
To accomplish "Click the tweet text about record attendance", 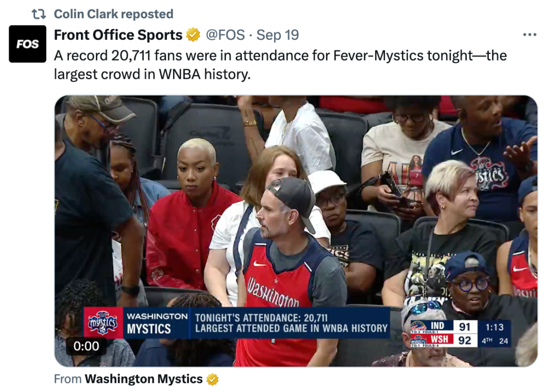I will (281, 65).
